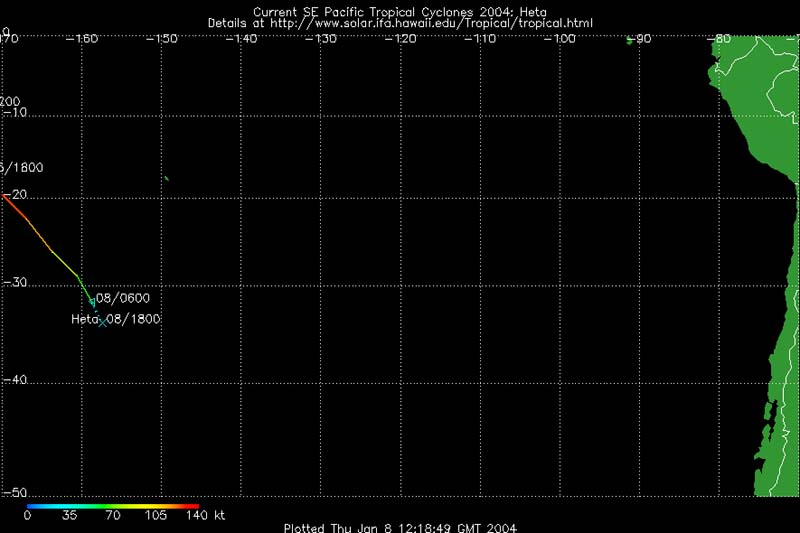The width and height of the screenshot is (800, 533).
Task: Click the triangle marker at 08/0600 position
Action: tap(92, 301)
